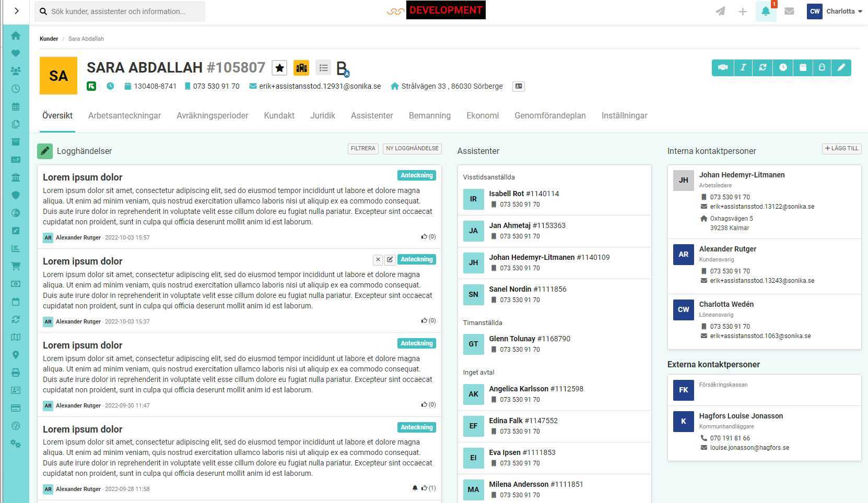Click louise.jonasson@hagfors.se email
Image resolution: width=868 pixels, height=503 pixels.
pyautogui.click(x=749, y=448)
